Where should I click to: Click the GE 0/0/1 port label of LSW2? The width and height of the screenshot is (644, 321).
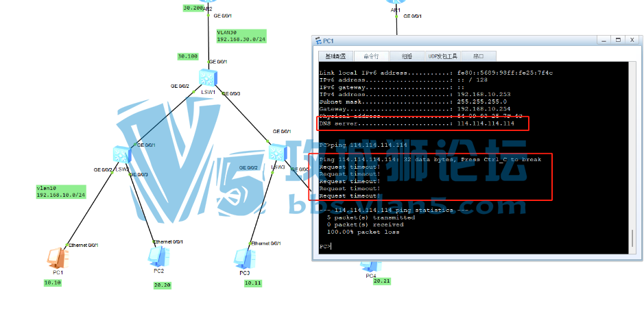coord(146,145)
